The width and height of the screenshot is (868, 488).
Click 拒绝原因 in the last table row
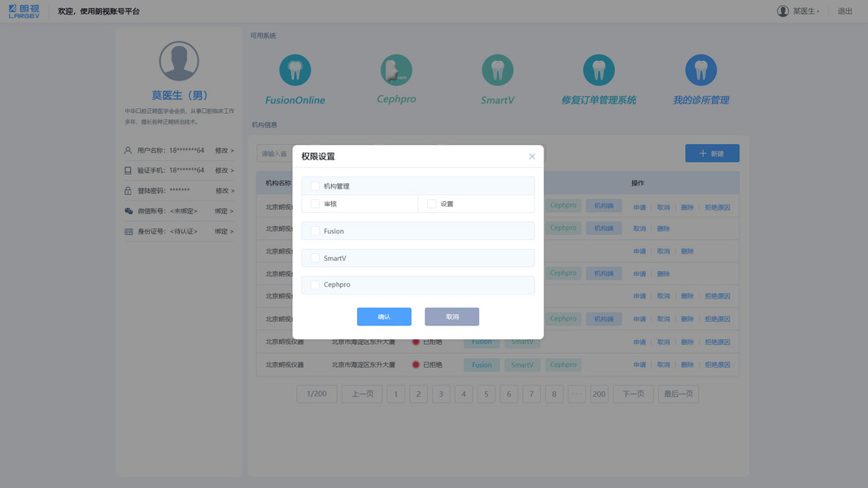click(718, 364)
